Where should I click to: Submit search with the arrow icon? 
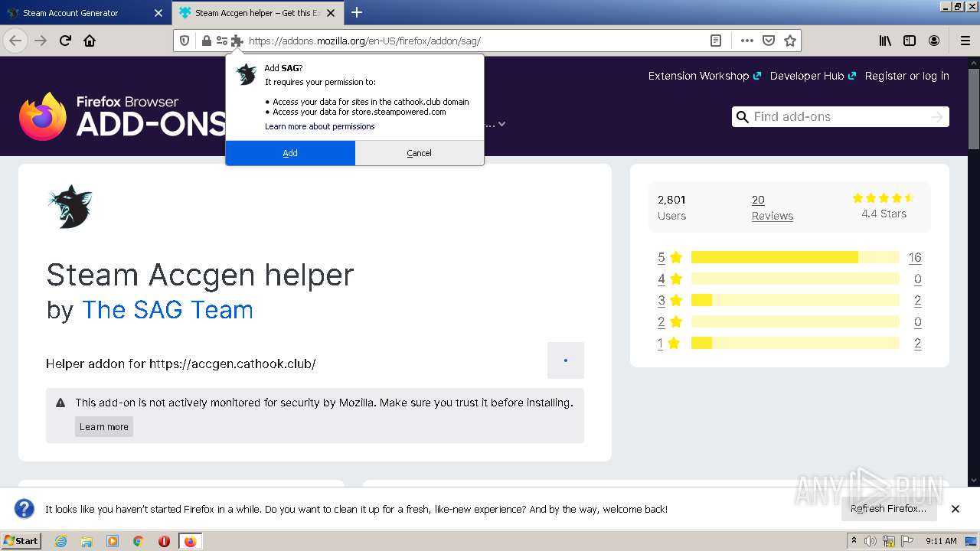(x=937, y=117)
